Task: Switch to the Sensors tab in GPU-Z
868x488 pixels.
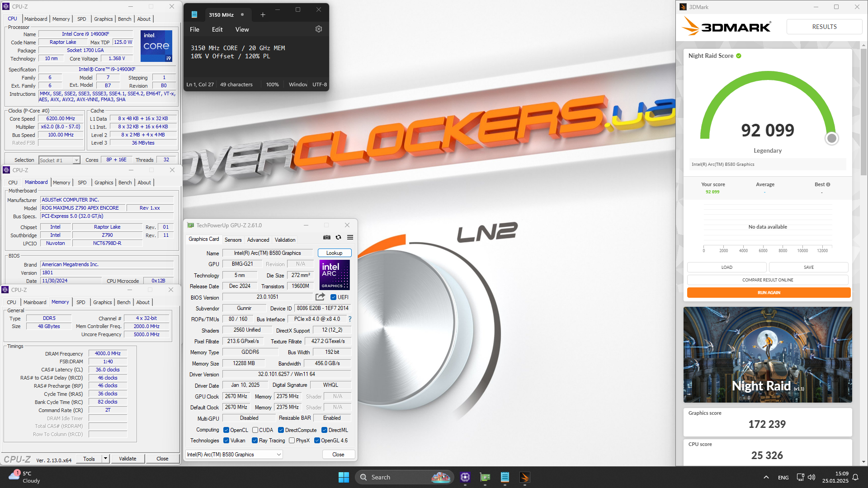Action: [233, 239]
